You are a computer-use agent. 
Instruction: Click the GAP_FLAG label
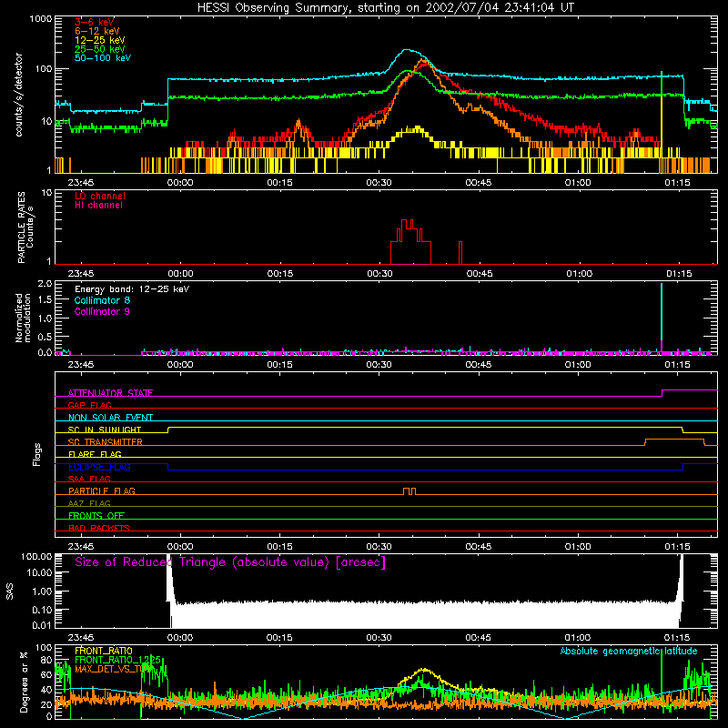89,405
